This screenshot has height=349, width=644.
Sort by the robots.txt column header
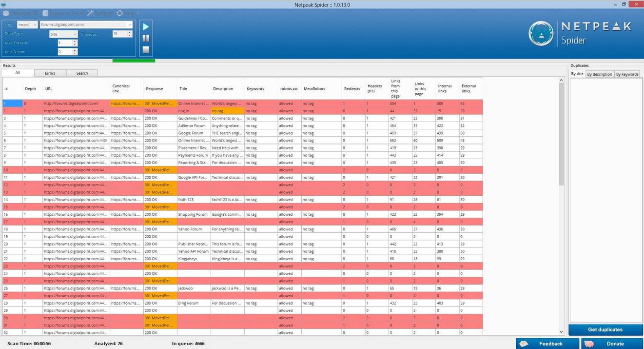289,89
